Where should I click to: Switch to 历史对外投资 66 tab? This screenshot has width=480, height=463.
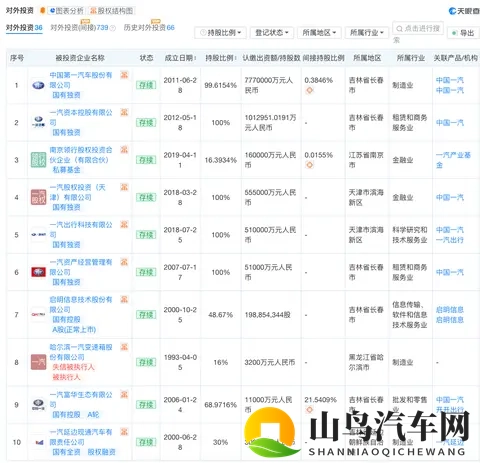149,28
